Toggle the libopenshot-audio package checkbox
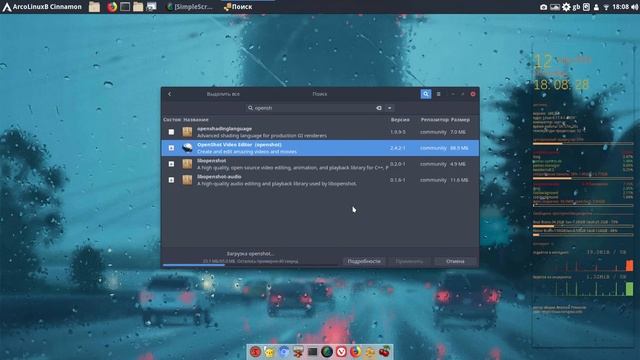 tap(171, 180)
